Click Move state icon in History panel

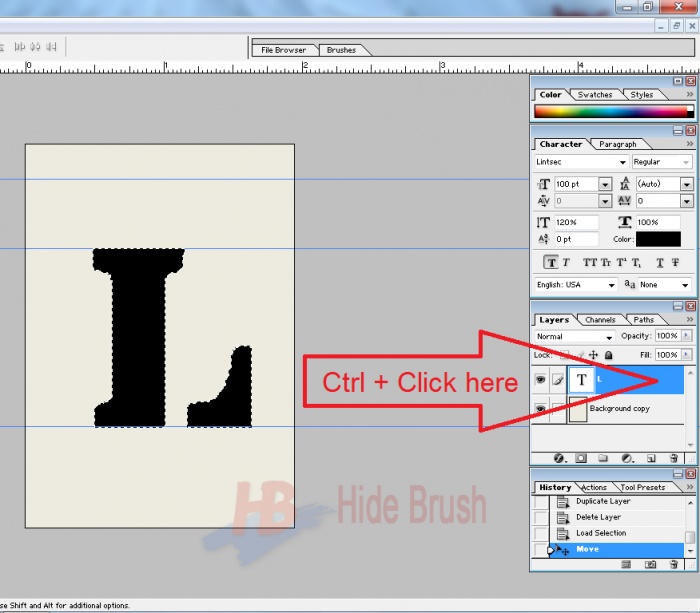point(562,550)
